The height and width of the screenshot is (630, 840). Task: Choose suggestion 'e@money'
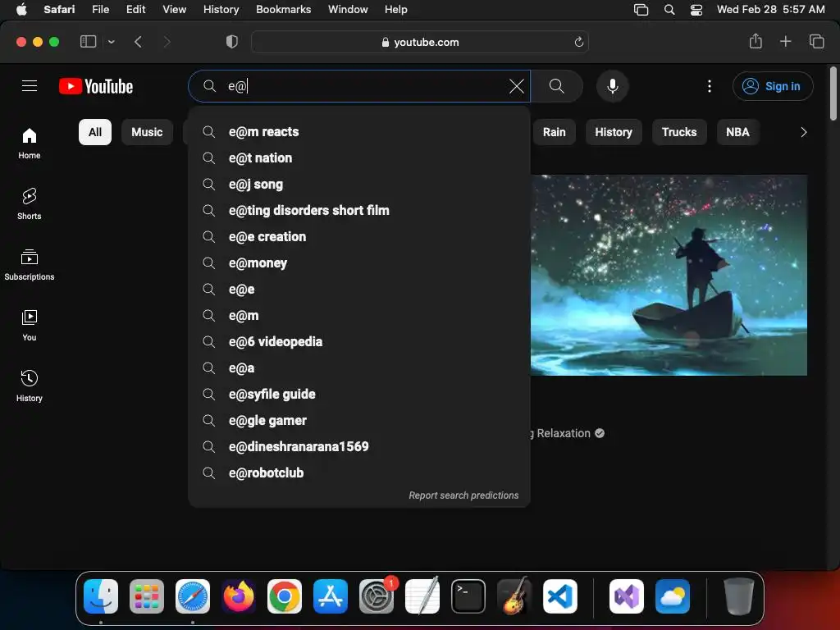click(359, 263)
